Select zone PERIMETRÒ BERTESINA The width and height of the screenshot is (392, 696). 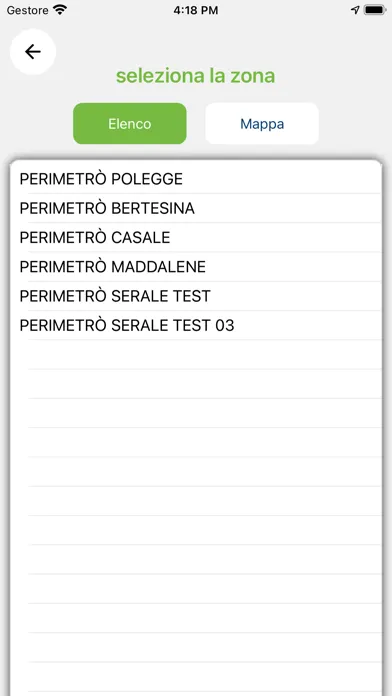click(196, 208)
